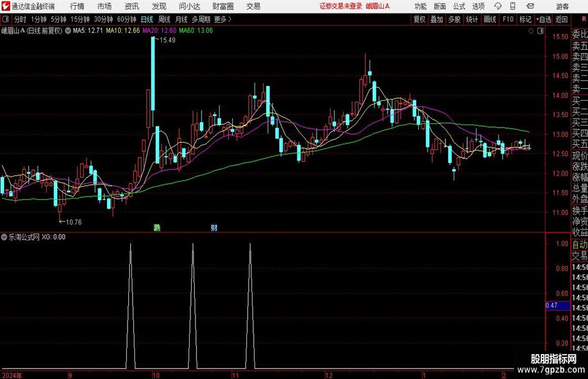
Task: Open the customer service headset icon
Action: pyautogui.click(x=498, y=6)
